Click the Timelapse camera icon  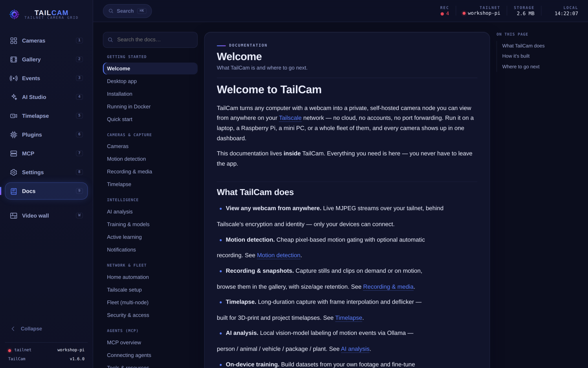point(14,116)
